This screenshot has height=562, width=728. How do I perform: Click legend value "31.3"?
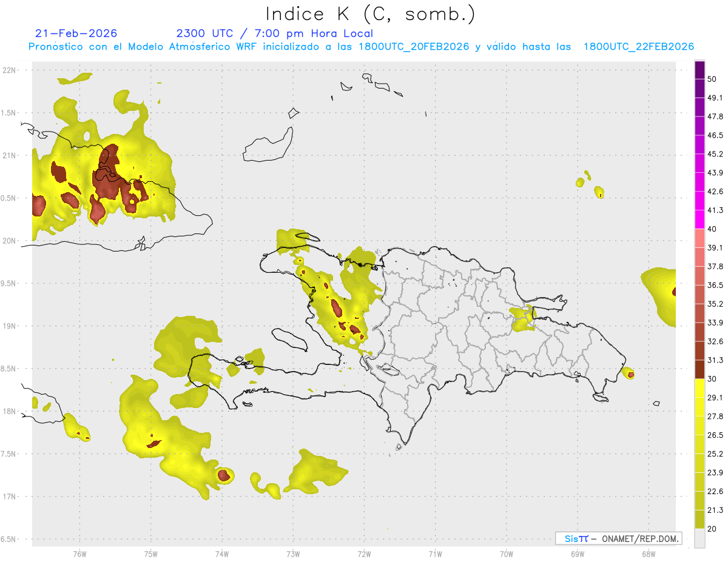pos(715,360)
